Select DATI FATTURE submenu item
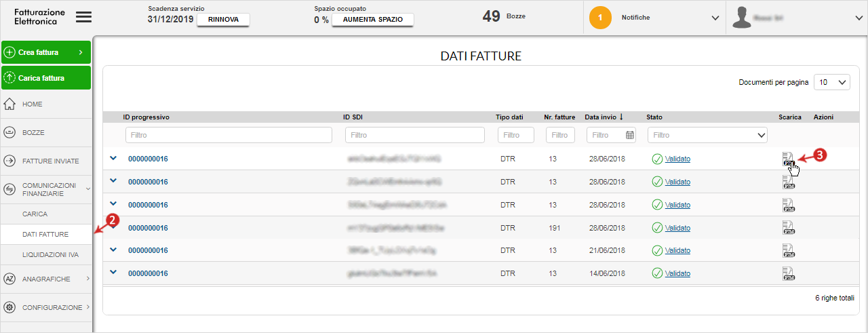This screenshot has height=333, width=868. (x=46, y=235)
